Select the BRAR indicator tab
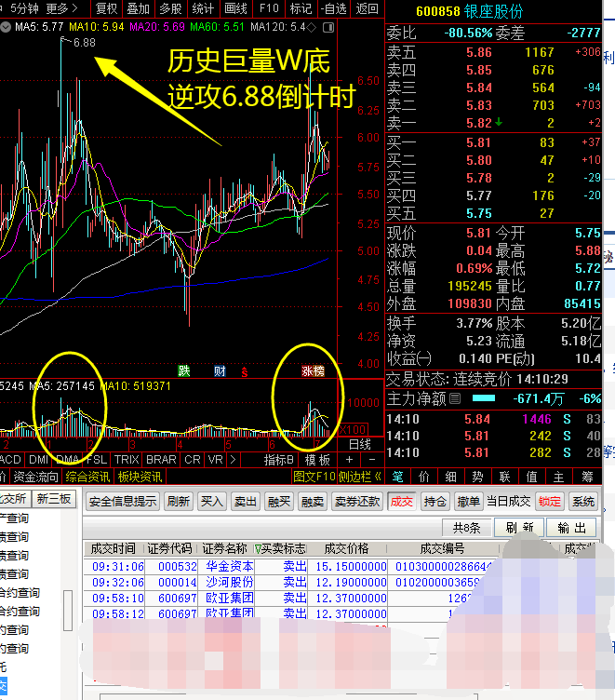This screenshot has height=700, width=615. (x=161, y=460)
